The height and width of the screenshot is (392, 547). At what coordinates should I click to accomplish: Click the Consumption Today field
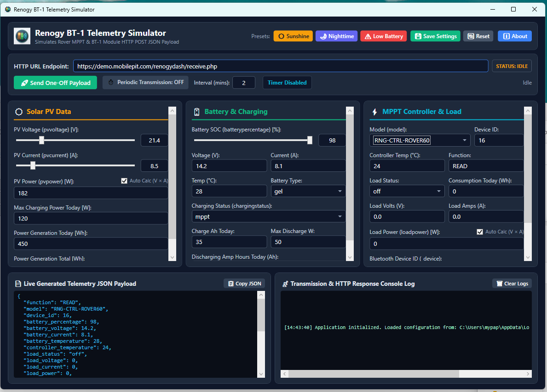[486, 191]
